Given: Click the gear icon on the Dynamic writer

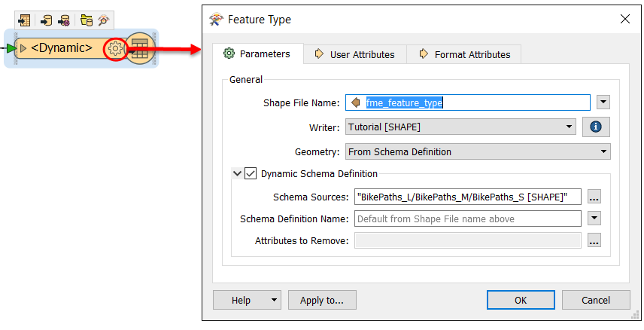Looking at the screenshot, I should pyautogui.click(x=115, y=49).
